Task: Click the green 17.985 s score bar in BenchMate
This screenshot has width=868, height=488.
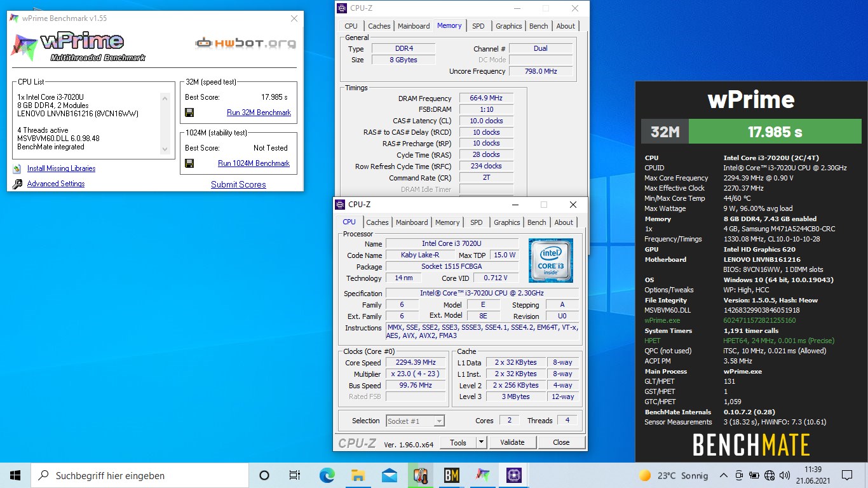Action: coord(775,132)
